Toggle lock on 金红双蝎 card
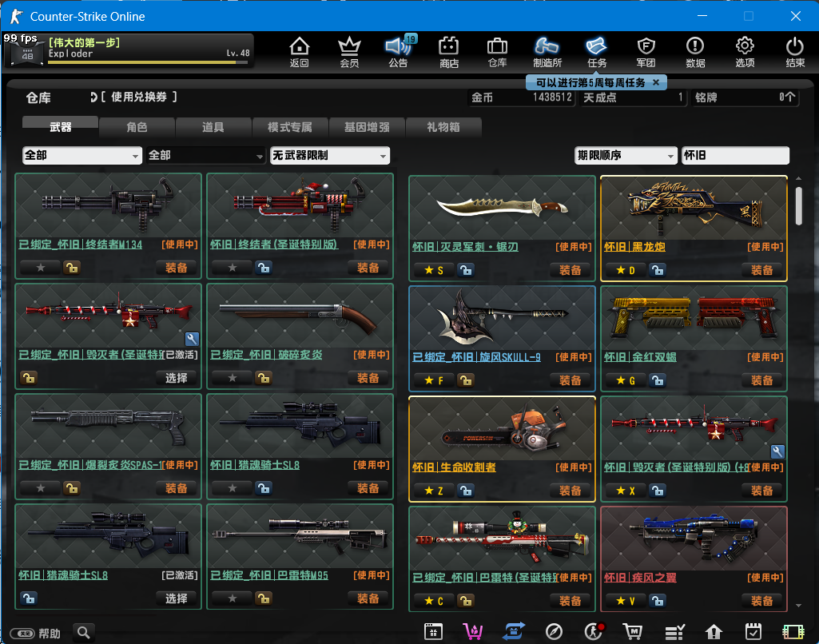819x644 pixels. tap(657, 380)
